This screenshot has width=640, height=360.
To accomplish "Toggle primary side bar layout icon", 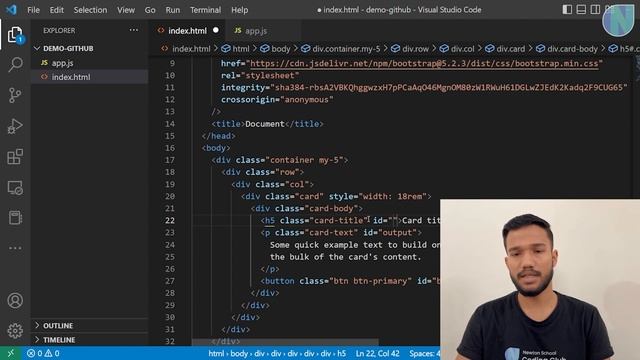I will 567,9.
